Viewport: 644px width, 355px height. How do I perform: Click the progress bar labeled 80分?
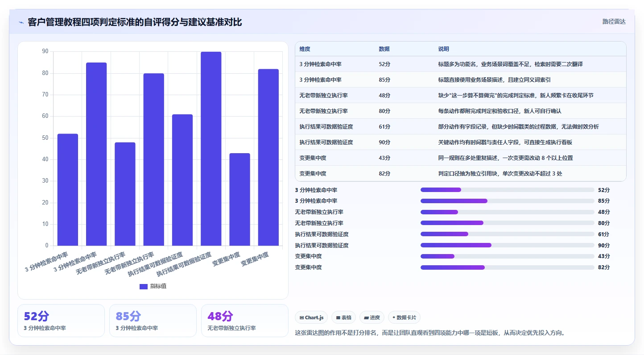[508, 223]
